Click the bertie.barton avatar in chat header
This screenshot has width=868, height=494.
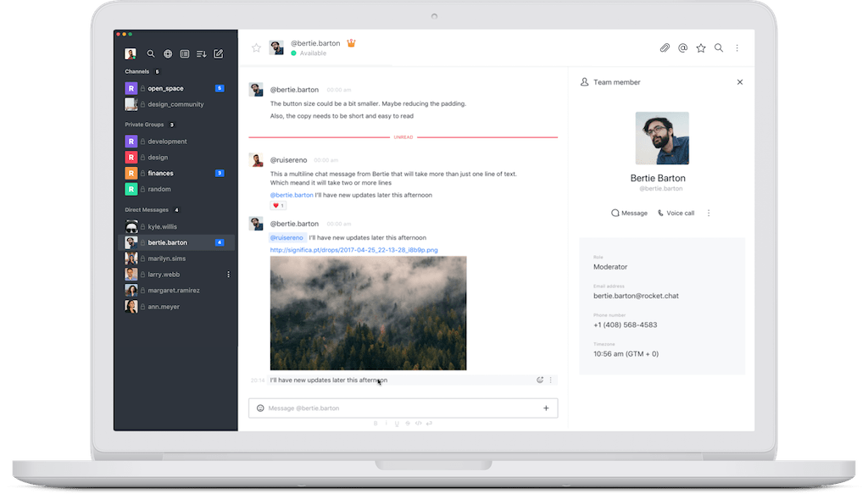point(276,47)
